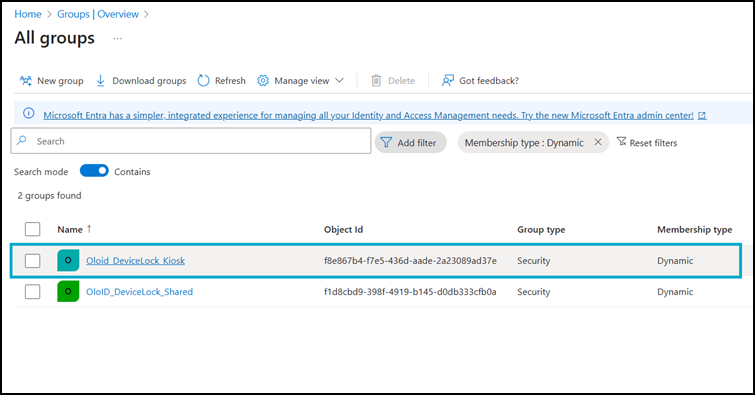Click the Search mode label
Viewport: 755px width, 395px height.
pyautogui.click(x=41, y=171)
